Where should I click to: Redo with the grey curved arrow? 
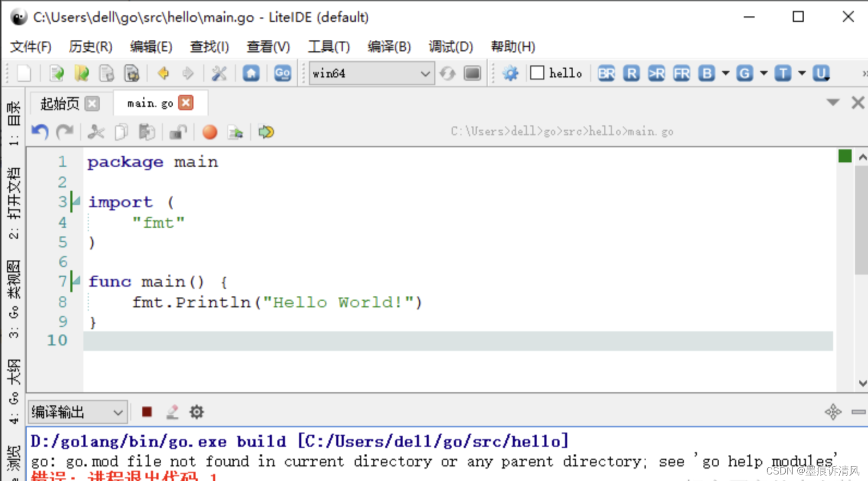pos(65,132)
